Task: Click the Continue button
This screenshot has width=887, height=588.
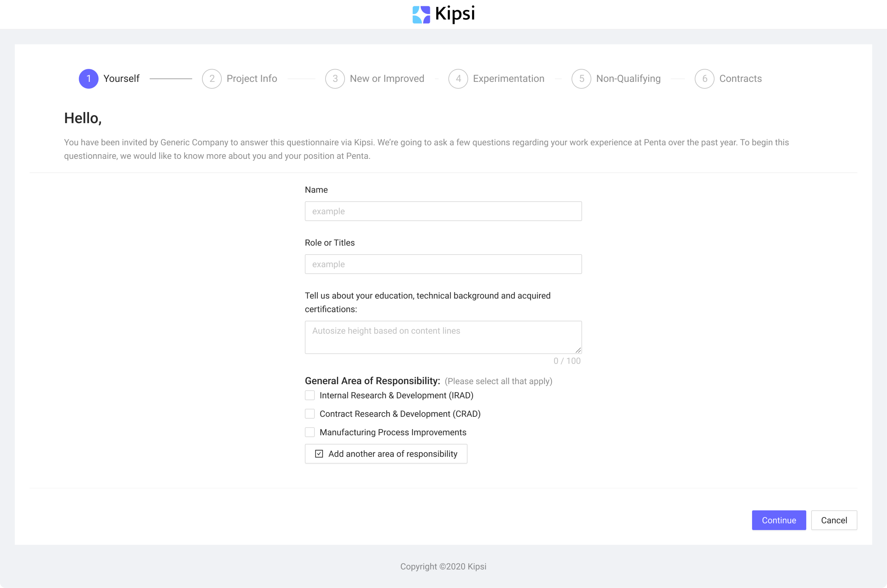Action: coord(778,520)
